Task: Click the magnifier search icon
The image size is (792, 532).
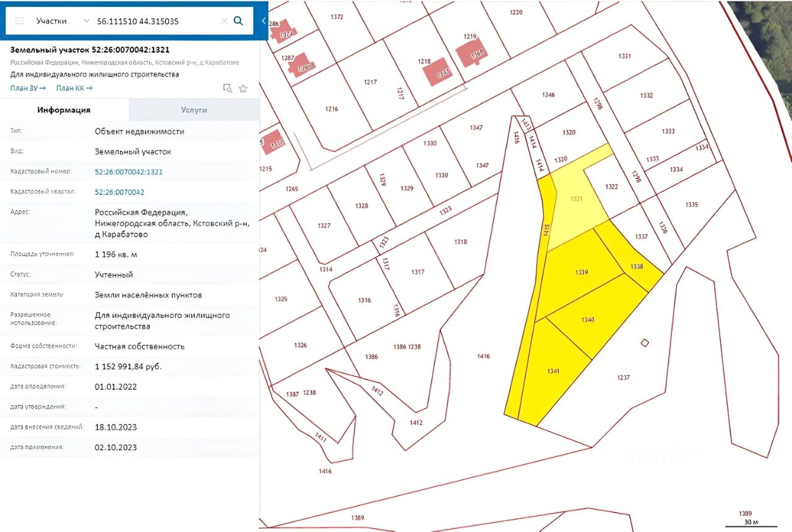Action: pyautogui.click(x=238, y=21)
